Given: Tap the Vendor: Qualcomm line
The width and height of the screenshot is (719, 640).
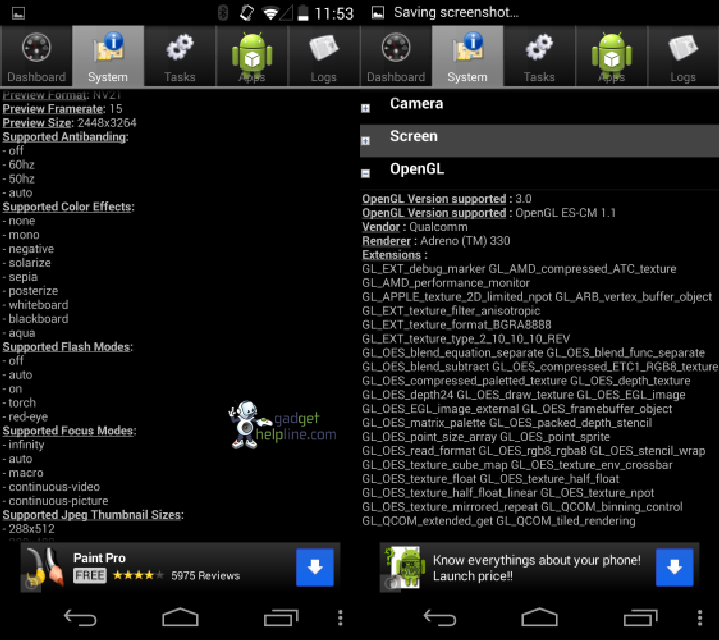Looking at the screenshot, I should tap(415, 227).
